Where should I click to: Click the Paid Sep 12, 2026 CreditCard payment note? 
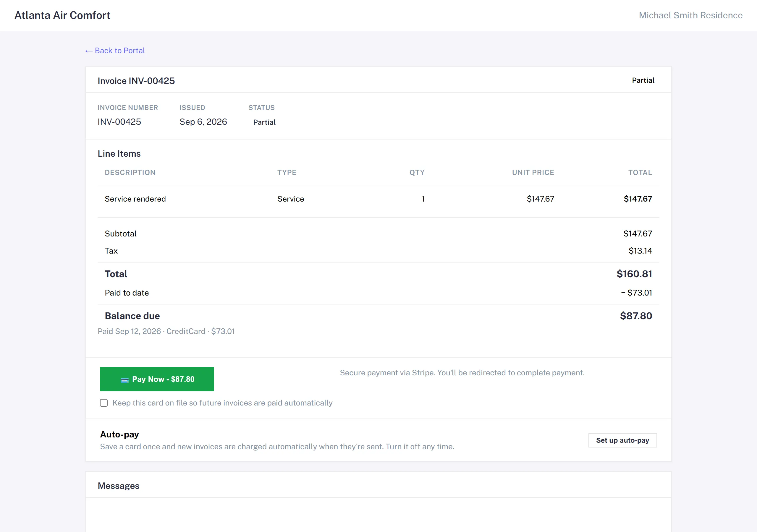[166, 331]
